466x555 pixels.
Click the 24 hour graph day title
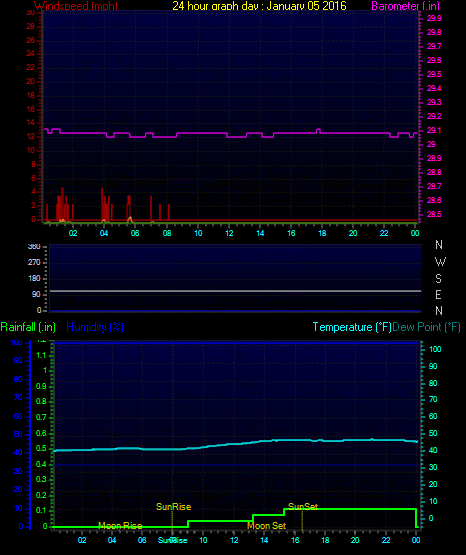pos(259,6)
